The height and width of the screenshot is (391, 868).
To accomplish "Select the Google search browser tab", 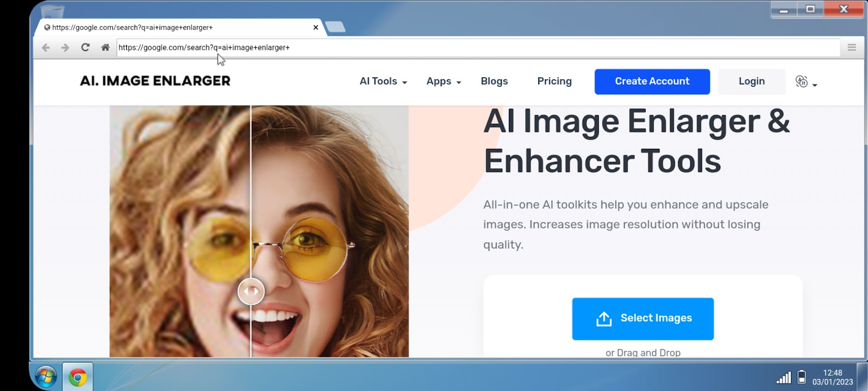I will (x=182, y=27).
